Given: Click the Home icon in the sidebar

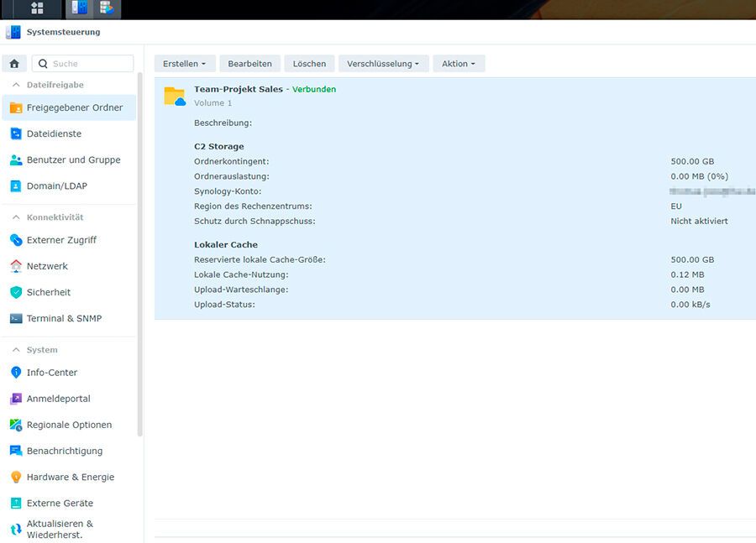Looking at the screenshot, I should [14, 64].
